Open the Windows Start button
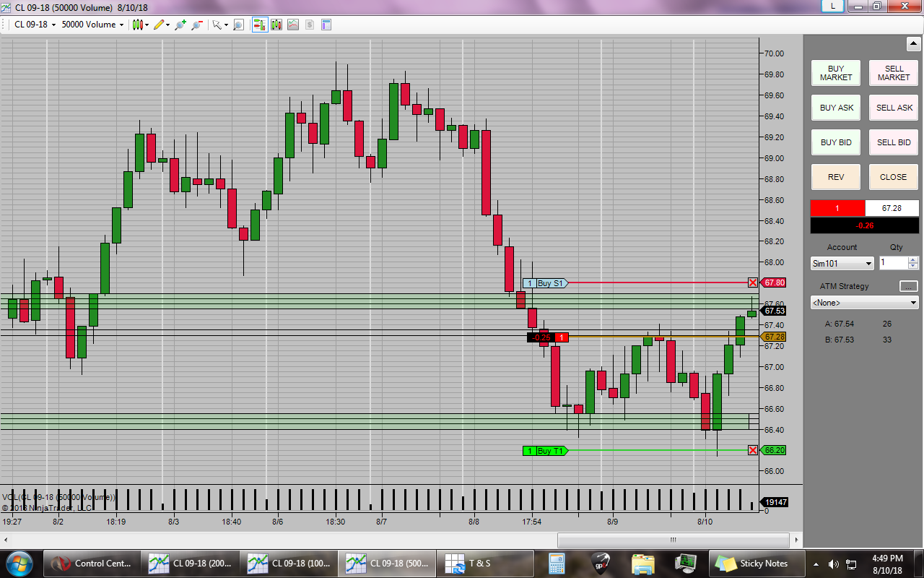Viewport: 924px width, 578px height. click(x=19, y=563)
